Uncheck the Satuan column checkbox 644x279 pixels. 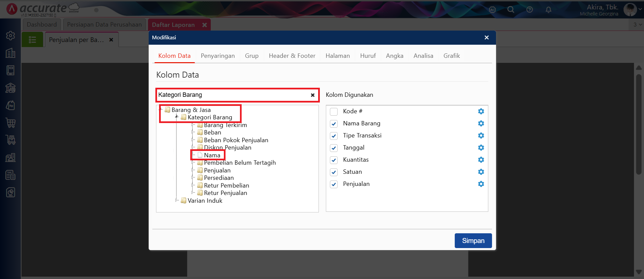pos(334,172)
